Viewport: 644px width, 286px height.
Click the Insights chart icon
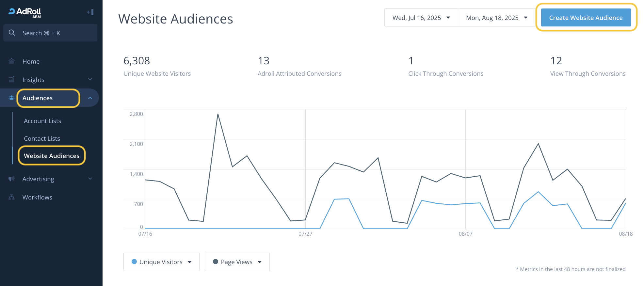11,79
